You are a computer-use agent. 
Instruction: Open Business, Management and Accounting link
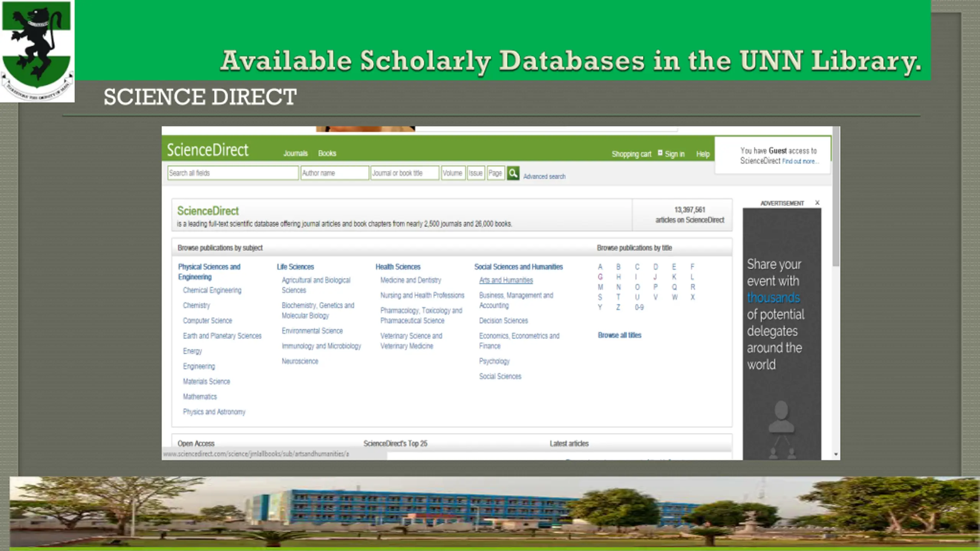(x=516, y=300)
